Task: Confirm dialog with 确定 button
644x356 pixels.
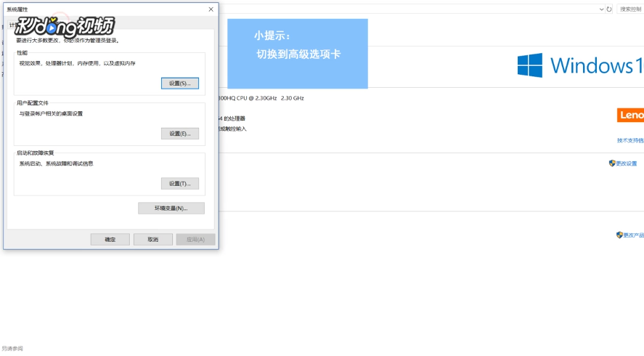Action: point(110,240)
